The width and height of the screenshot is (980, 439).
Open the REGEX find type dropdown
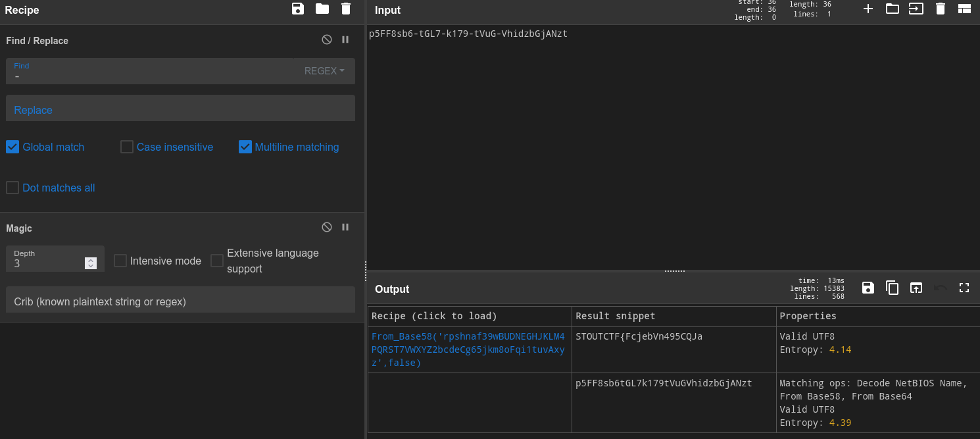[x=324, y=71]
